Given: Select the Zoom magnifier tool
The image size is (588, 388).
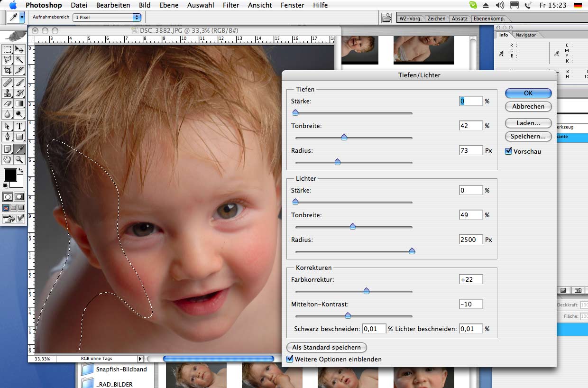Looking at the screenshot, I should pyautogui.click(x=19, y=160).
